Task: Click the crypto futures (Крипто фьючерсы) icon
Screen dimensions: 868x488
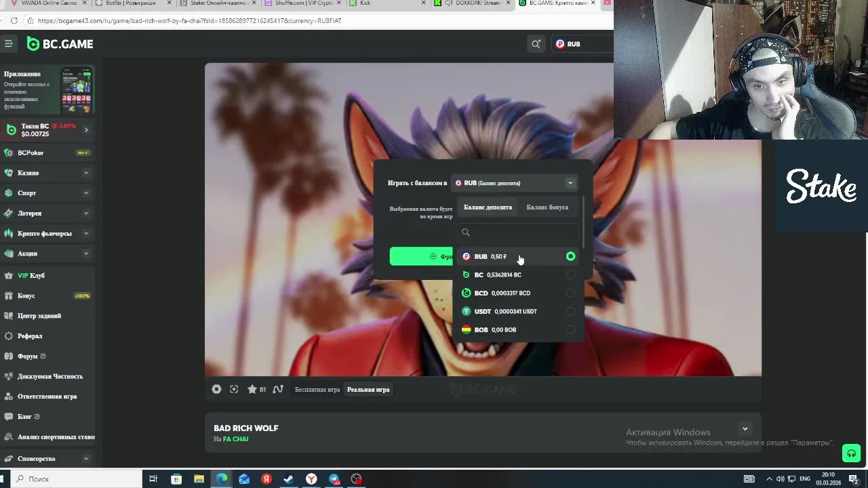Action: tap(9, 233)
